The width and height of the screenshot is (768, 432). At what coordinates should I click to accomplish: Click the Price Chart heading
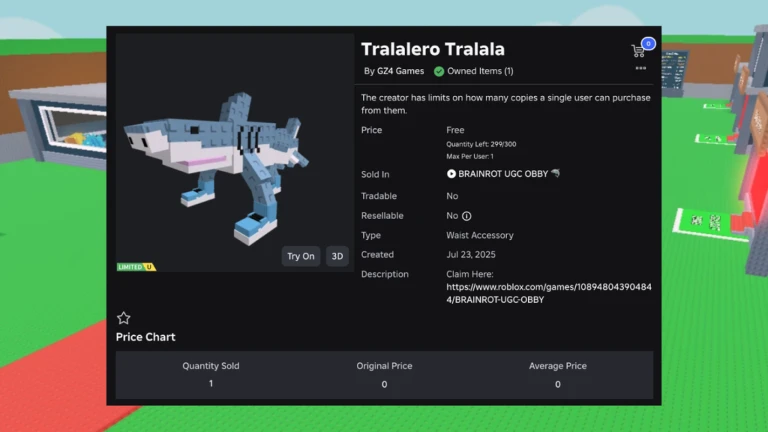[145, 337]
